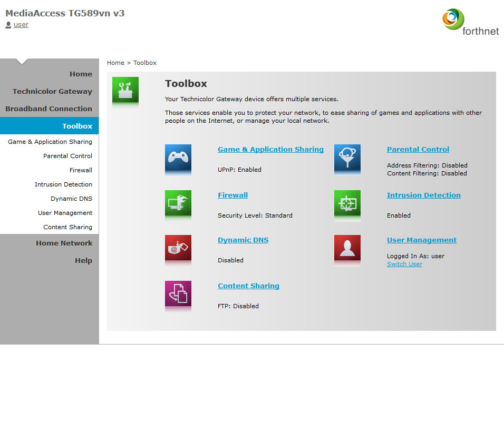Open Help in the sidebar
Image resolution: width=504 pixels, height=422 pixels.
(84, 261)
